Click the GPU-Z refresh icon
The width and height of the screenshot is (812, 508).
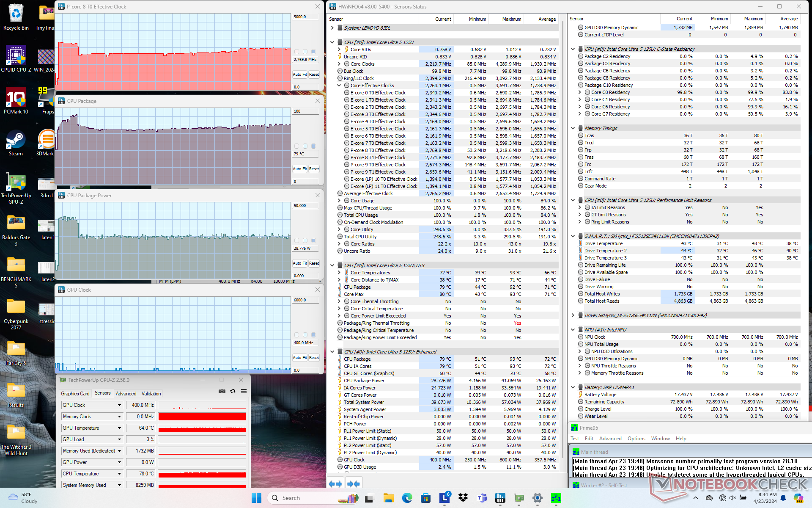pyautogui.click(x=233, y=391)
